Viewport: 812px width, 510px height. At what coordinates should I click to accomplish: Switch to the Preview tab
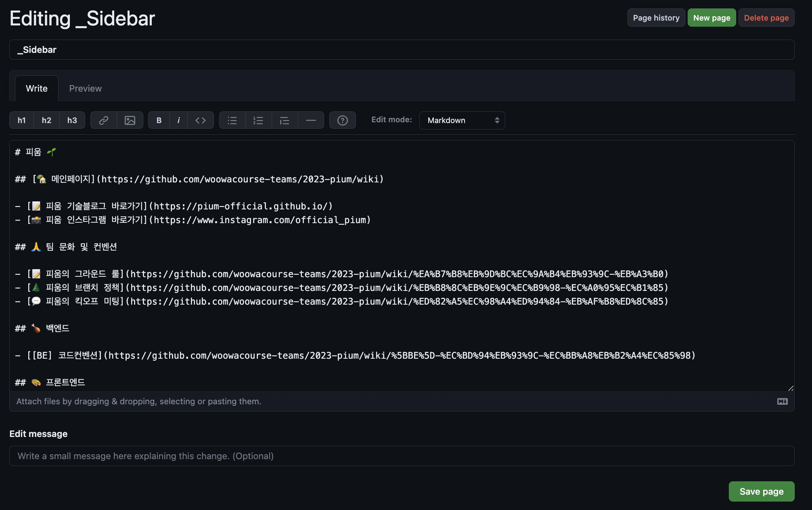85,88
